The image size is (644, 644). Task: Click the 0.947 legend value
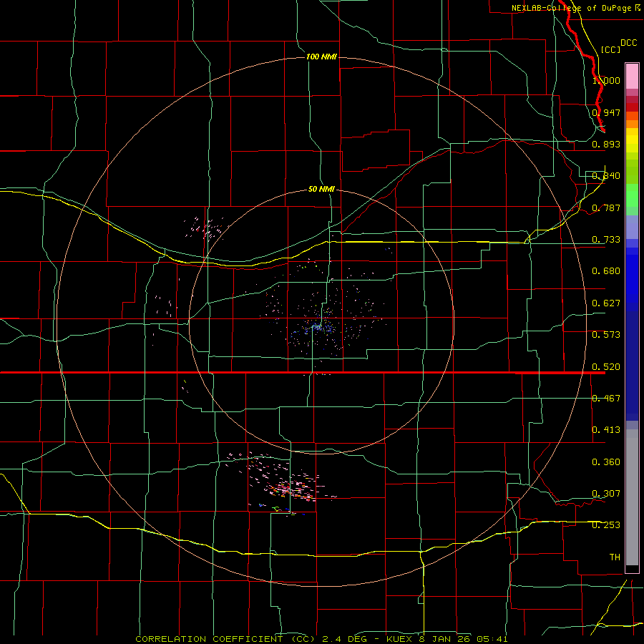tap(606, 112)
